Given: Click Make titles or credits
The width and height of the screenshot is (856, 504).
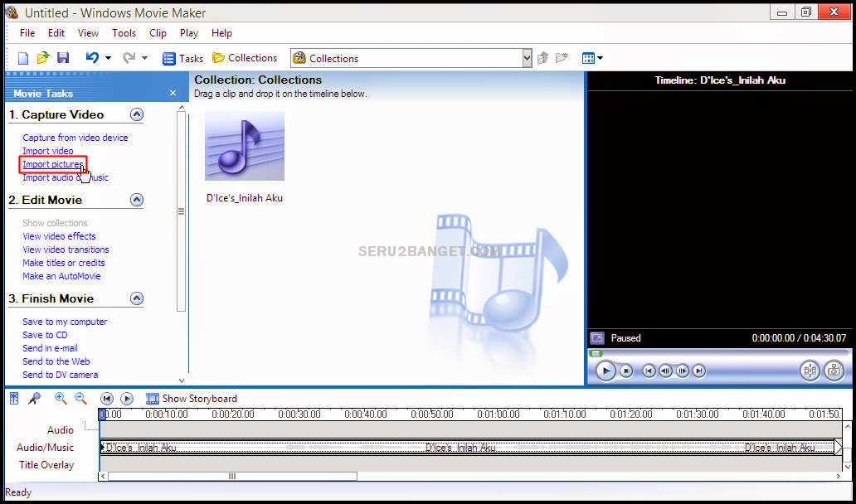Looking at the screenshot, I should (x=64, y=263).
